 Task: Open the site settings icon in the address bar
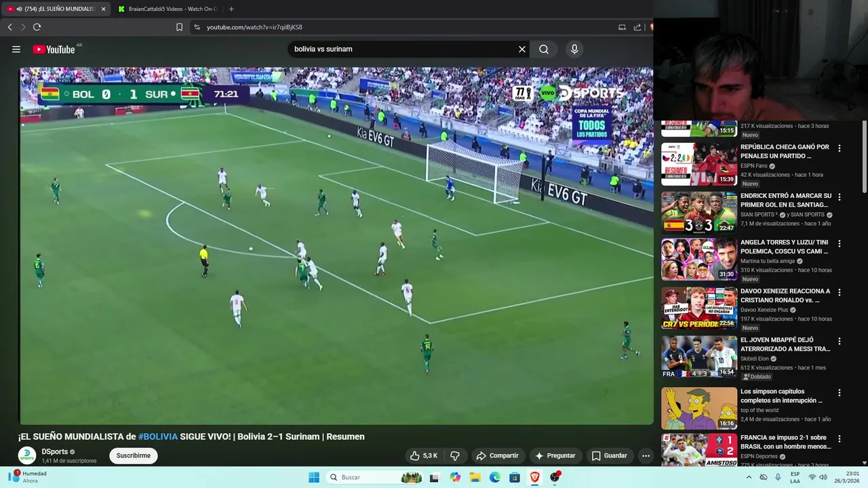pyautogui.click(x=197, y=27)
